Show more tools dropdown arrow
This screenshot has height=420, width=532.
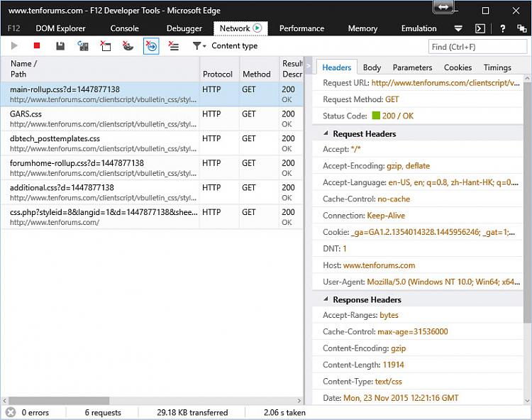(x=458, y=28)
